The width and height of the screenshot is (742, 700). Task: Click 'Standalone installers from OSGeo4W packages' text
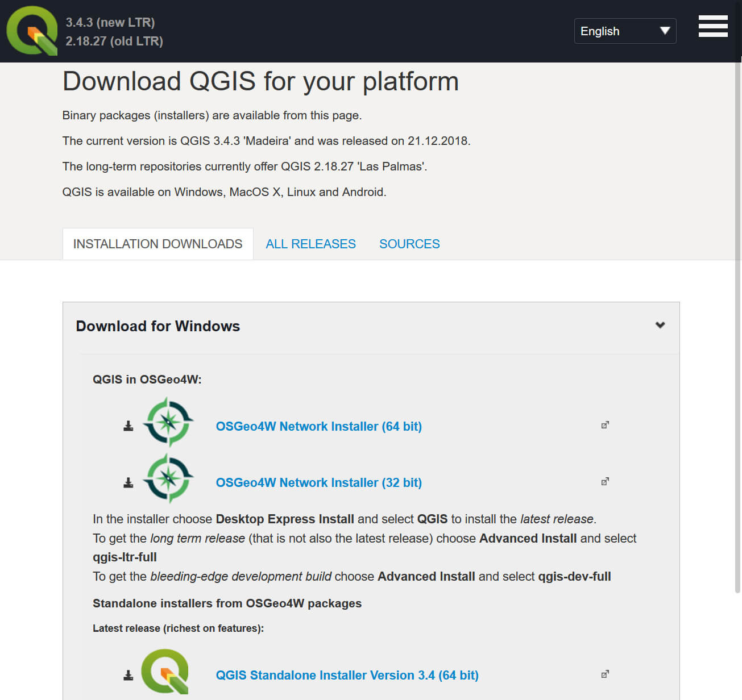[227, 603]
